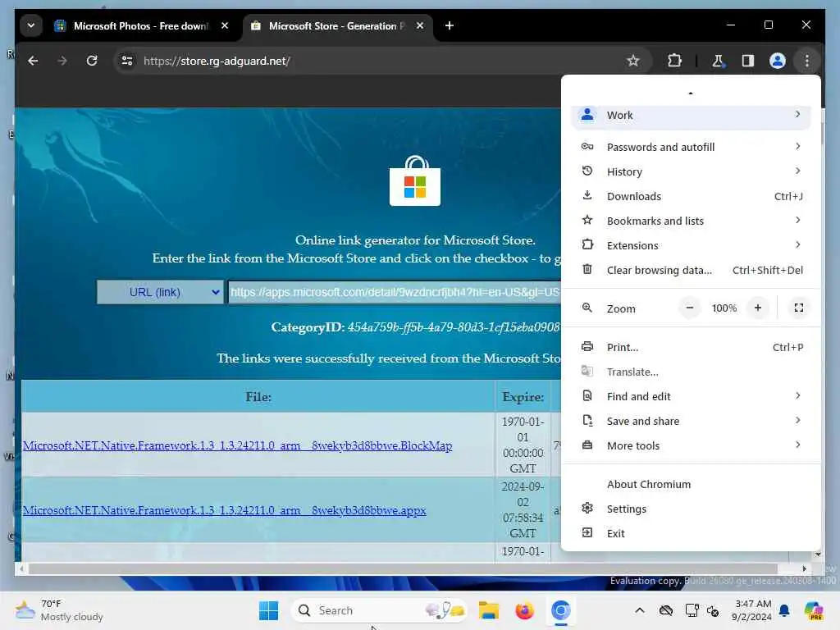
Task: Click the Downloads arrow icon in menu
Action: [587, 195]
